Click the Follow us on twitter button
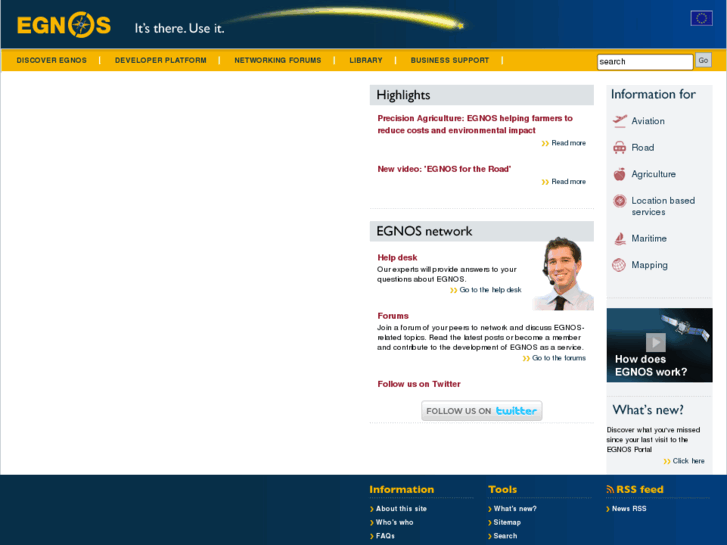Image resolution: width=727 pixels, height=545 pixels. [x=482, y=411]
